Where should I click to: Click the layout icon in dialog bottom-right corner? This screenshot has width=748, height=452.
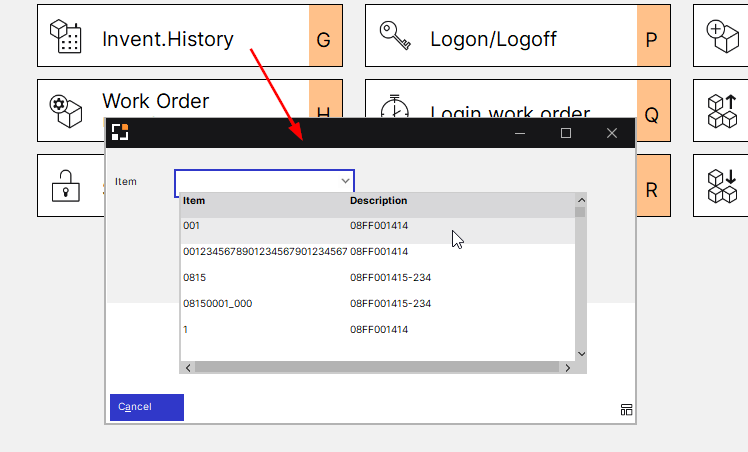[x=626, y=409]
